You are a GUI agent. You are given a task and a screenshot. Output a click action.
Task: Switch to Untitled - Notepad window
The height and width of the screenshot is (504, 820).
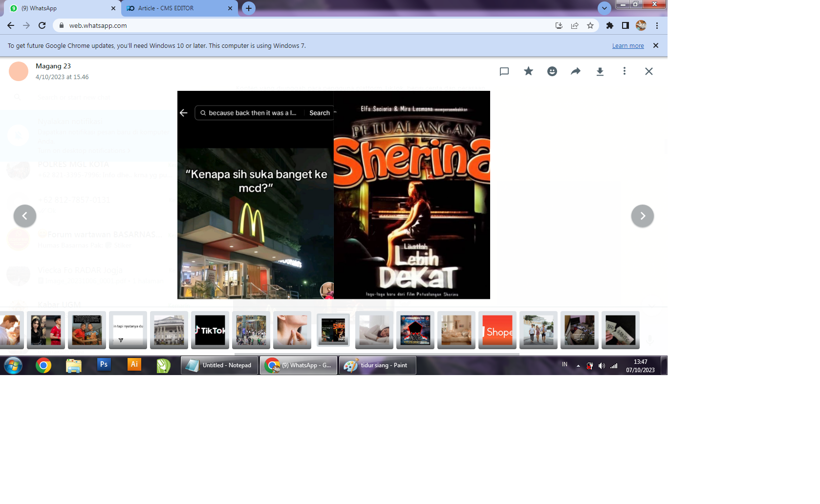click(x=219, y=365)
